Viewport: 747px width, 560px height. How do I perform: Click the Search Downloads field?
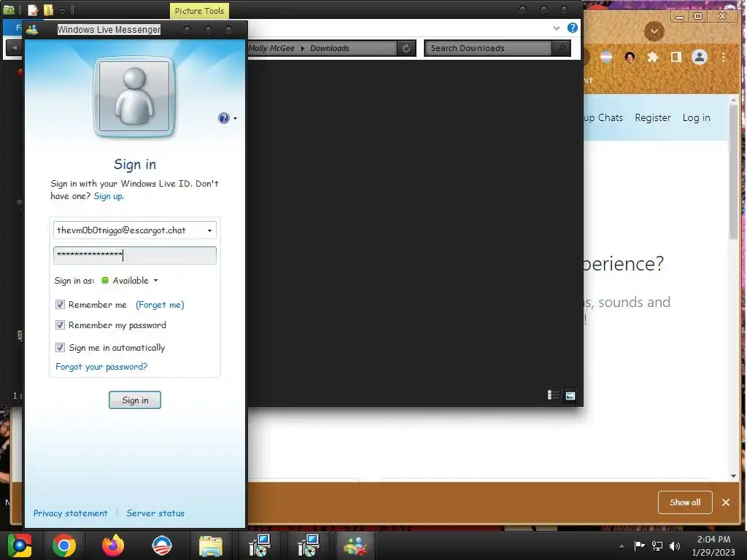click(488, 48)
